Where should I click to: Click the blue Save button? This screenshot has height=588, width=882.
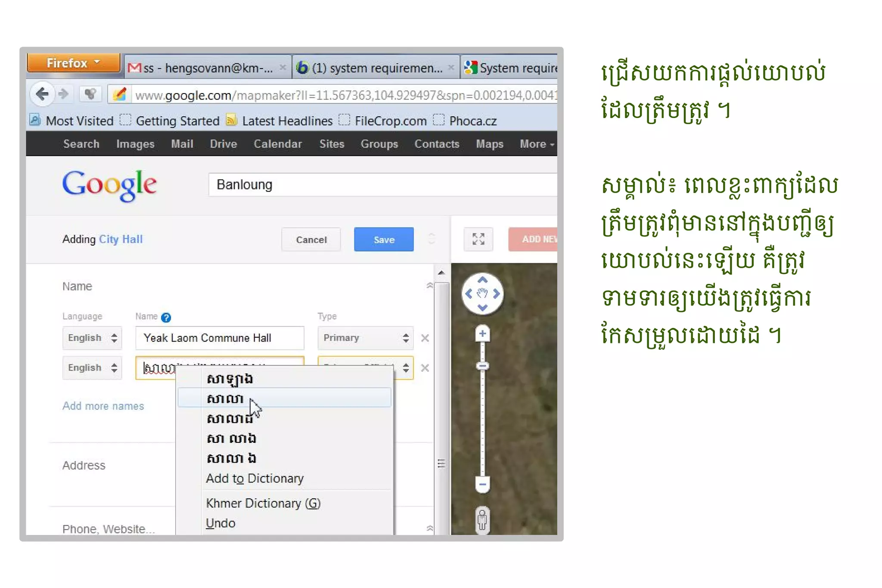coord(384,240)
